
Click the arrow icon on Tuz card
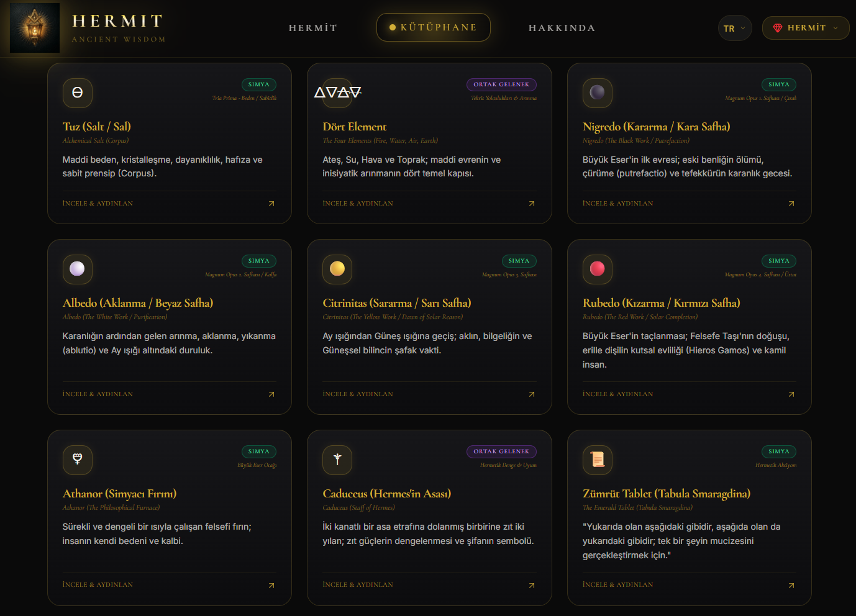pos(271,204)
